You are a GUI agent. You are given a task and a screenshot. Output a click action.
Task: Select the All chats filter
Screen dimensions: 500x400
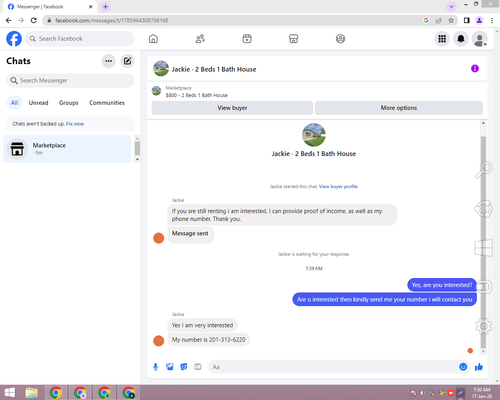(x=14, y=103)
